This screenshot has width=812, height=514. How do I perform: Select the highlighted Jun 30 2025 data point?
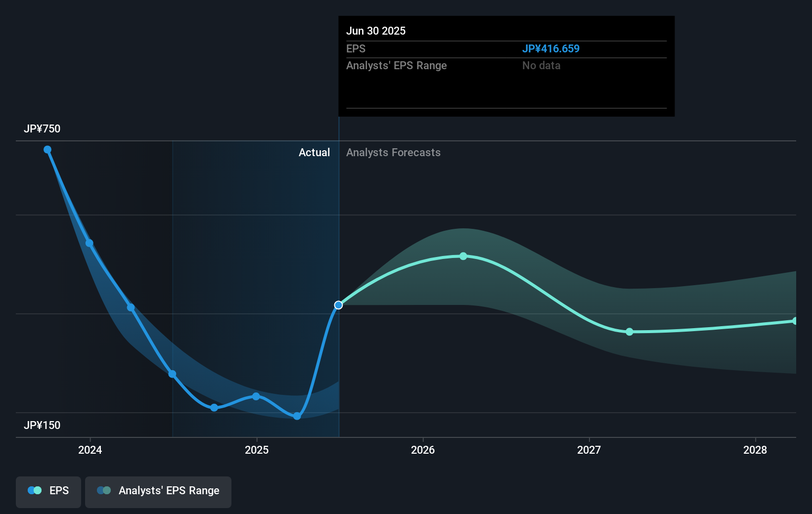tap(338, 305)
